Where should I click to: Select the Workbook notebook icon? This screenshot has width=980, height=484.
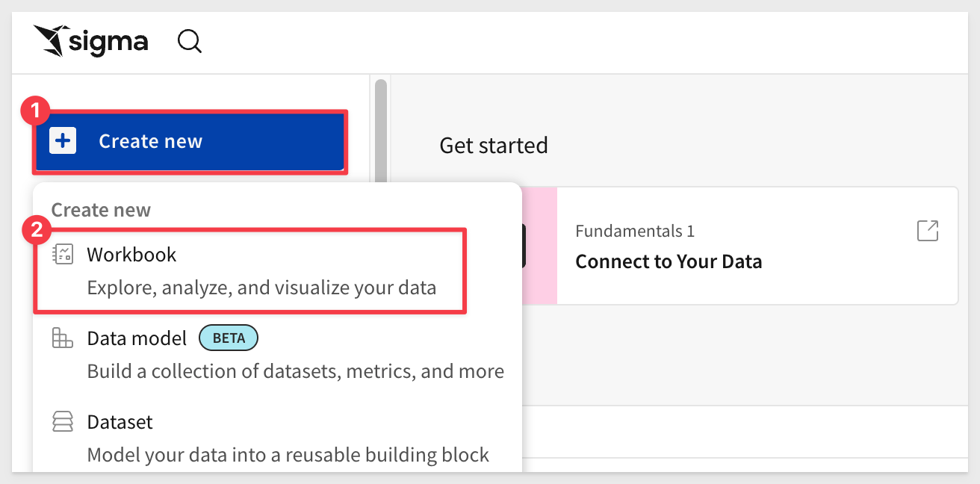coord(63,255)
